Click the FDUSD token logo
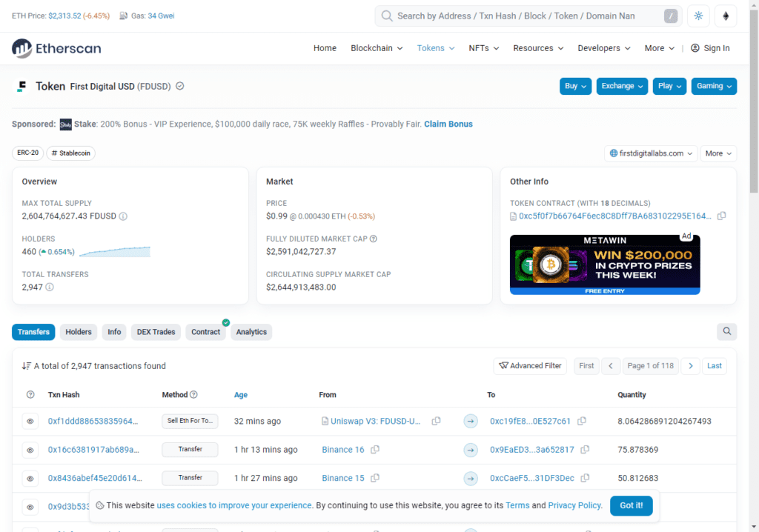Screen dimensions: 759x532 (21, 86)
